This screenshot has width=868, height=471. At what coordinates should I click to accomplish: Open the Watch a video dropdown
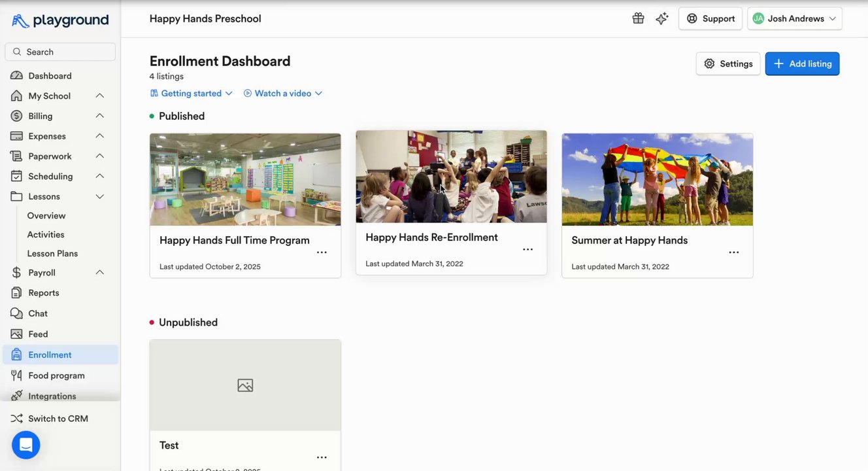coord(283,94)
